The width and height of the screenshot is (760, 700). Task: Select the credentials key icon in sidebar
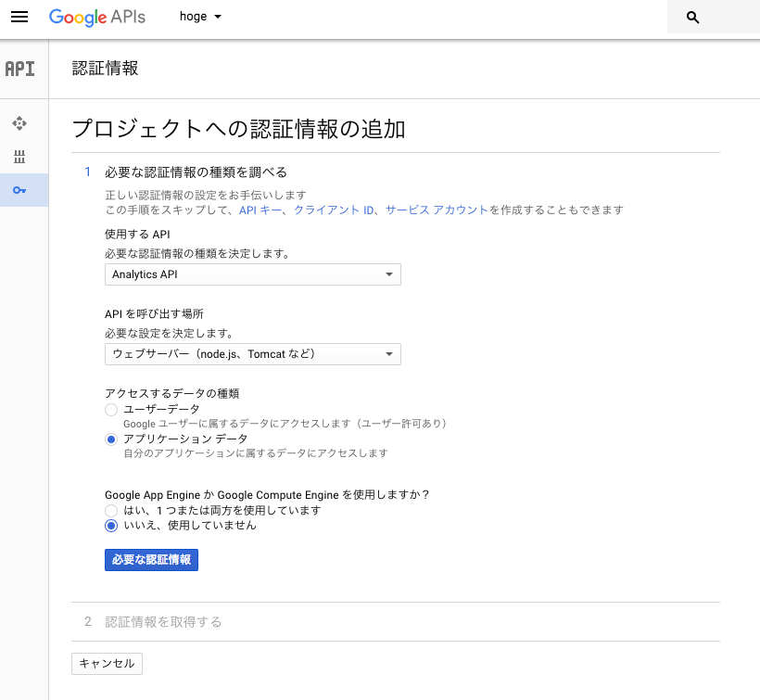[19, 191]
